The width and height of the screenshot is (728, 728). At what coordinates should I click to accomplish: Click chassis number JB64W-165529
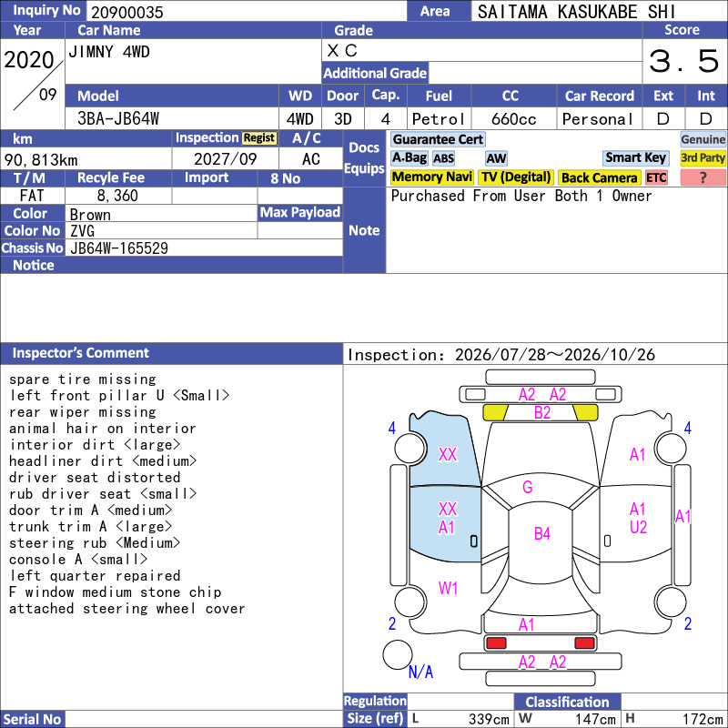[119, 248]
